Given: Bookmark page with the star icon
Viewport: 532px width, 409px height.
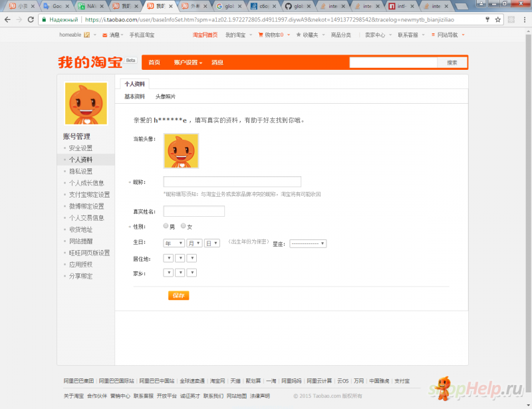Looking at the screenshot, I should [497, 20].
